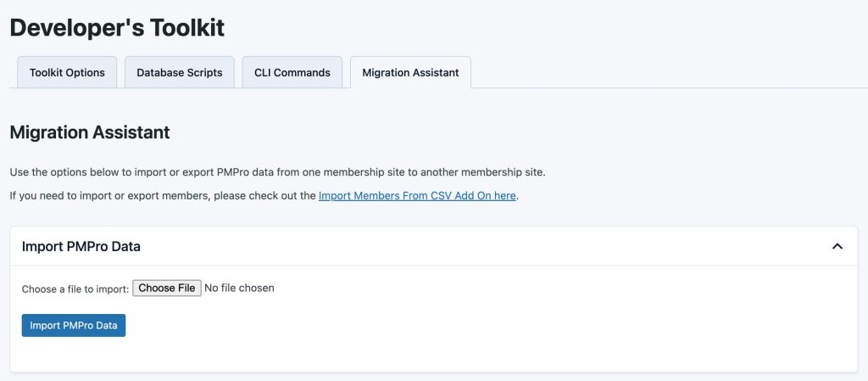Click the "No file chosen" file field text
Image resolution: width=868 pixels, height=381 pixels.
click(x=240, y=289)
